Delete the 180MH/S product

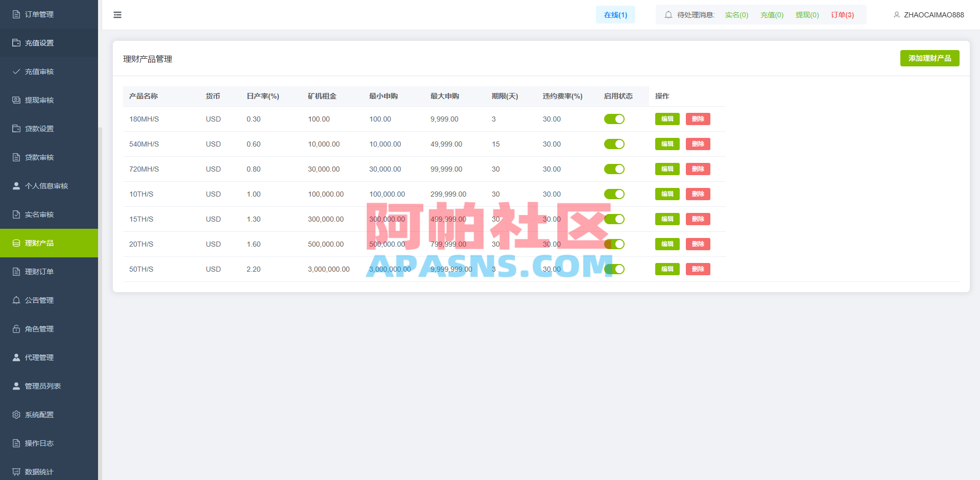point(698,119)
